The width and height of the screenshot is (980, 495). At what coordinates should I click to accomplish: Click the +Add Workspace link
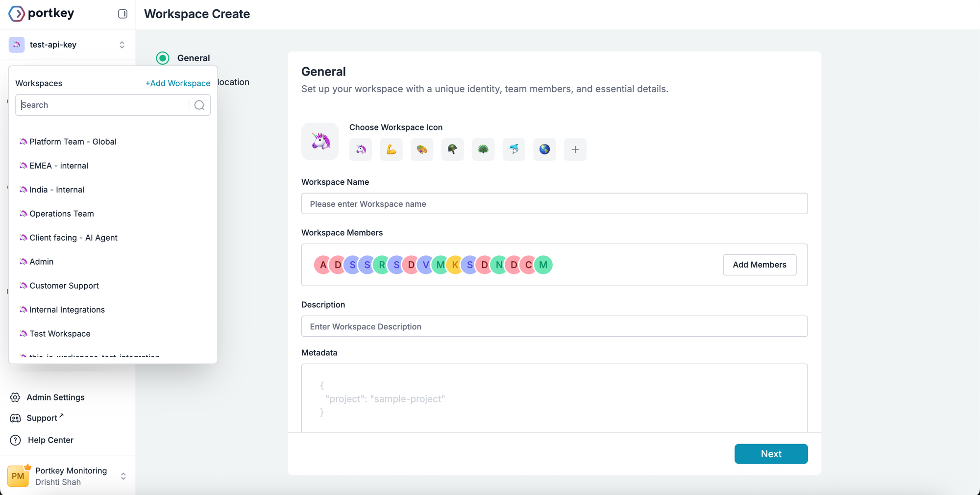(178, 83)
